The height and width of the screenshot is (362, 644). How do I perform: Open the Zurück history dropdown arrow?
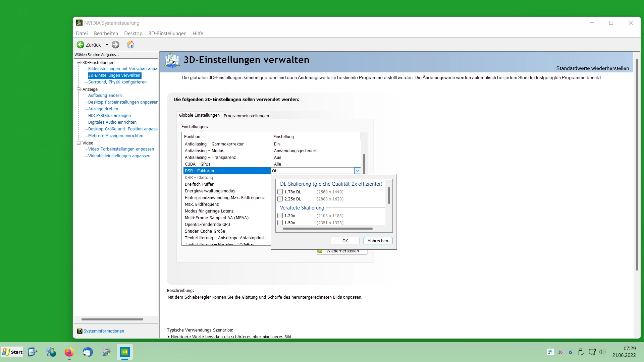click(107, 45)
